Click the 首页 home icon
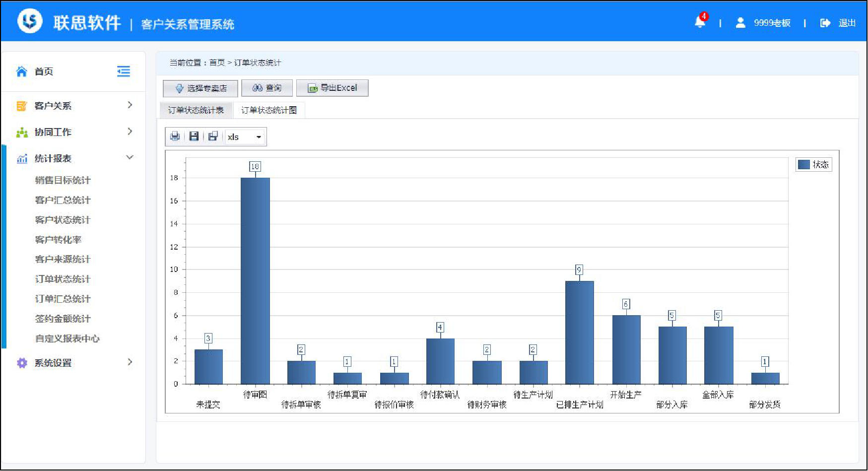 (22, 71)
